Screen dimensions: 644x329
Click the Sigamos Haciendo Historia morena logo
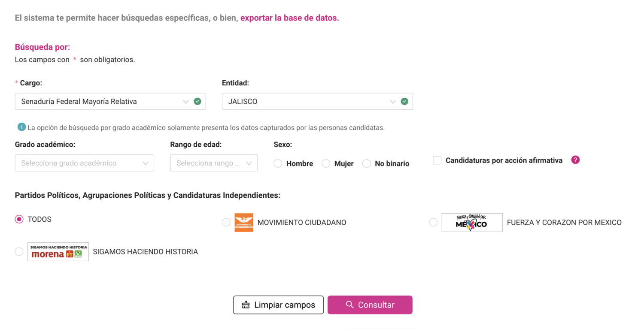58,252
